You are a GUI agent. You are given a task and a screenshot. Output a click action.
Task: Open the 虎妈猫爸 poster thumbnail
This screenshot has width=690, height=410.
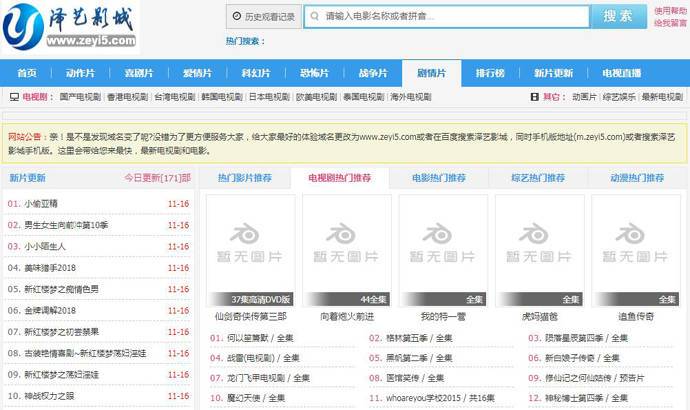[x=539, y=250]
